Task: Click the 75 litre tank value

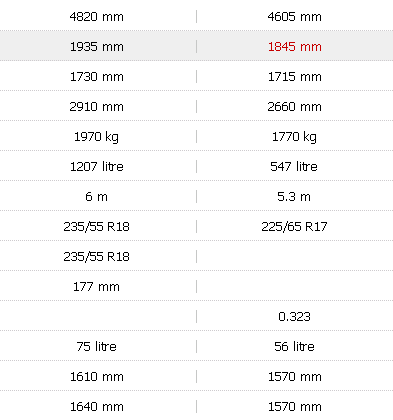Action: pos(96,347)
